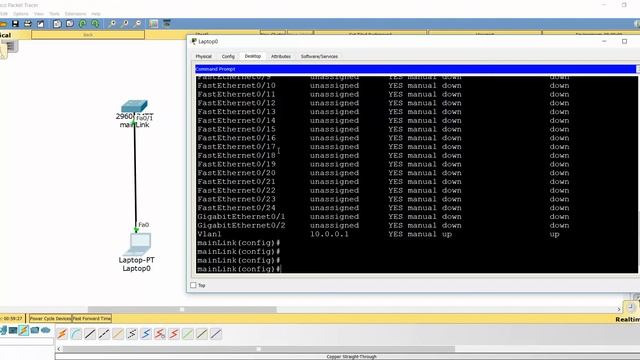Select the Fiber cable connection
Image resolution: width=640 pixels, height=360 pixels.
pos(118,334)
